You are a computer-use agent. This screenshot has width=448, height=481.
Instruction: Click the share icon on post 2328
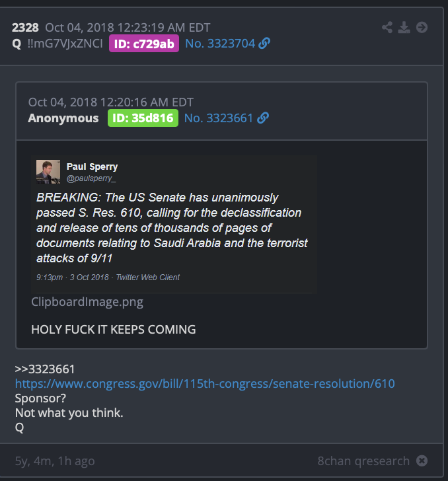click(387, 27)
